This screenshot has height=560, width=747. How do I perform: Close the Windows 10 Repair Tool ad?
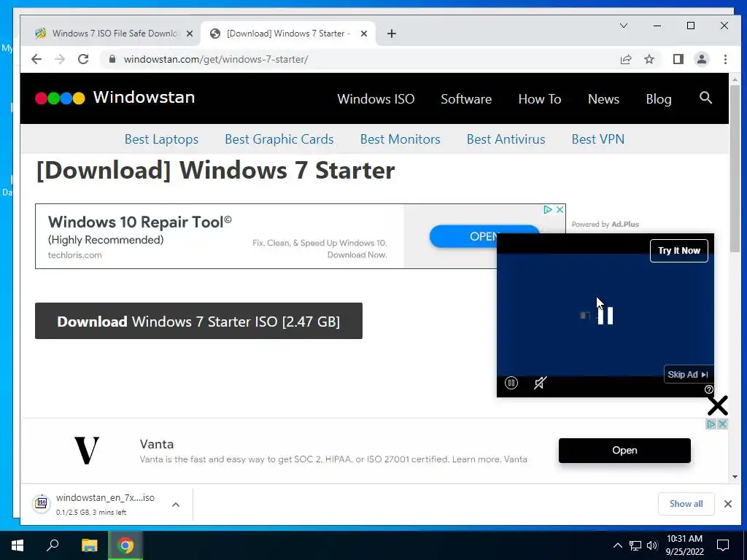[560, 209]
